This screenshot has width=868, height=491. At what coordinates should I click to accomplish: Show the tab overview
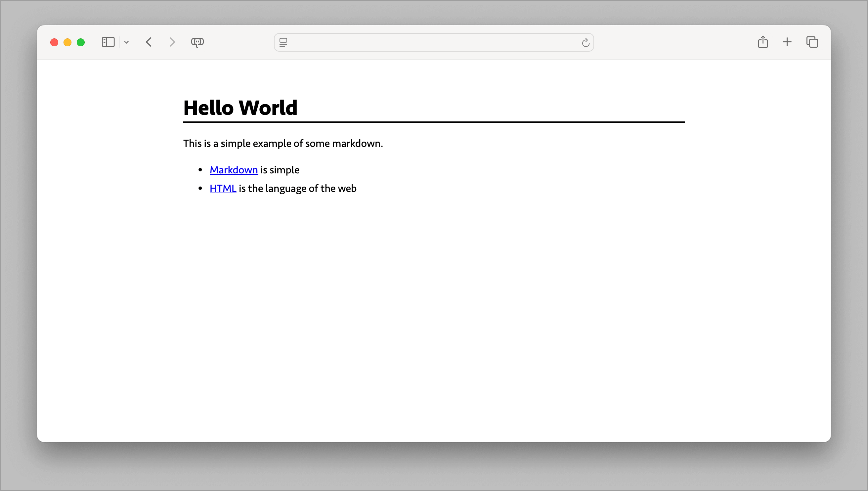[x=812, y=42]
